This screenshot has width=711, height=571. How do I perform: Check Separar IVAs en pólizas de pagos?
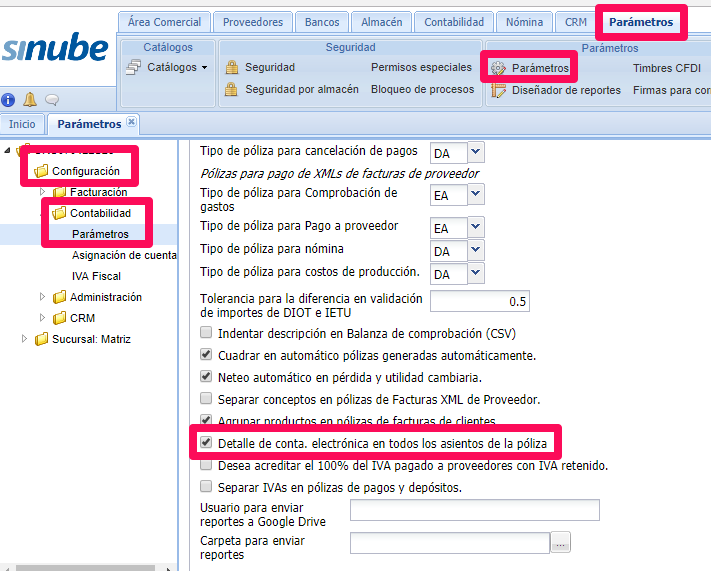(x=206, y=487)
